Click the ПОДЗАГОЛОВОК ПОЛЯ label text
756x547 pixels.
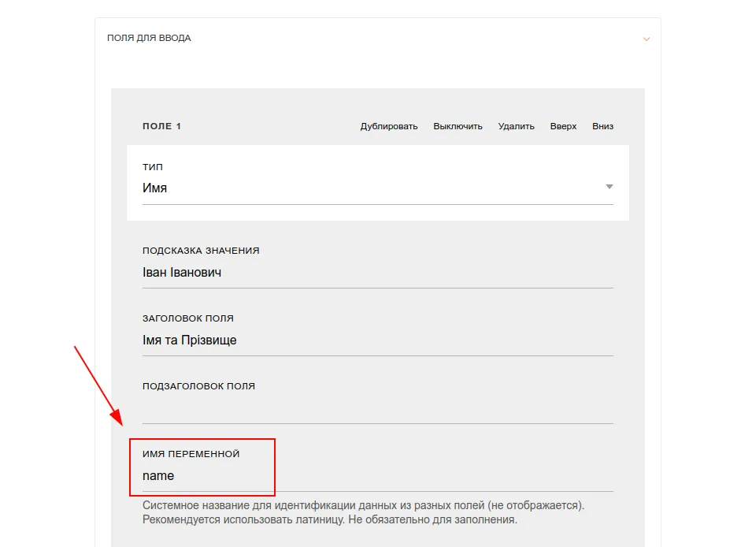198,386
